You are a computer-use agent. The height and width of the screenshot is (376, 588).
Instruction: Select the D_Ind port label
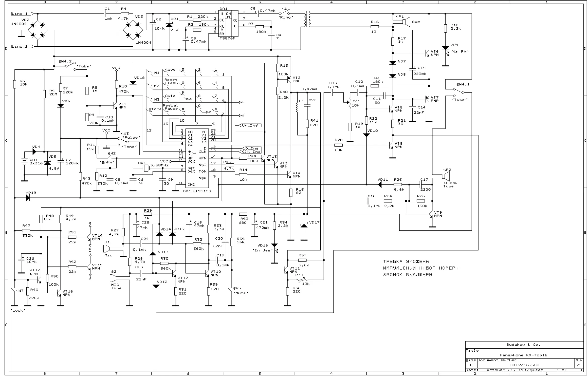coord(251,148)
